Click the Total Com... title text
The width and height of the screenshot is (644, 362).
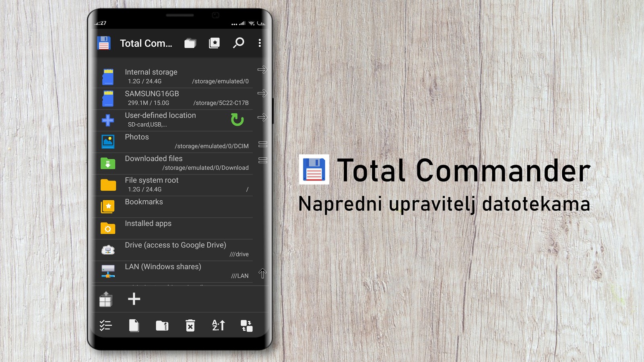tap(146, 43)
